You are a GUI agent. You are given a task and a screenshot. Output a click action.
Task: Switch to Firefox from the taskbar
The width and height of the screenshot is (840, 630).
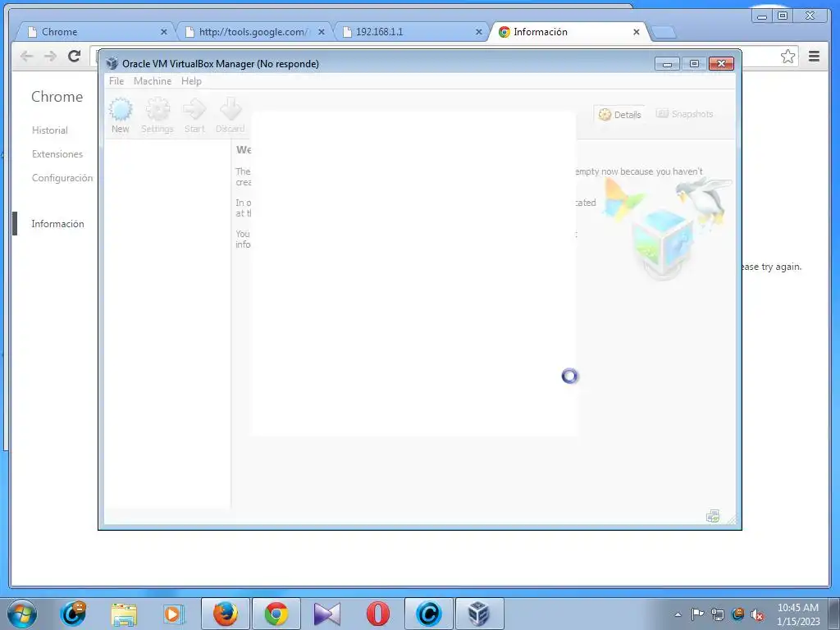point(225,614)
